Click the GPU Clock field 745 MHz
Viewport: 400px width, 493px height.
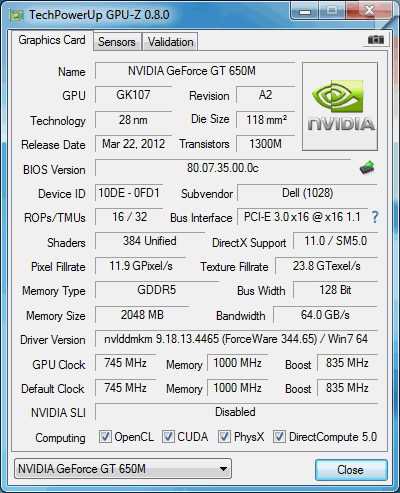(x=125, y=363)
